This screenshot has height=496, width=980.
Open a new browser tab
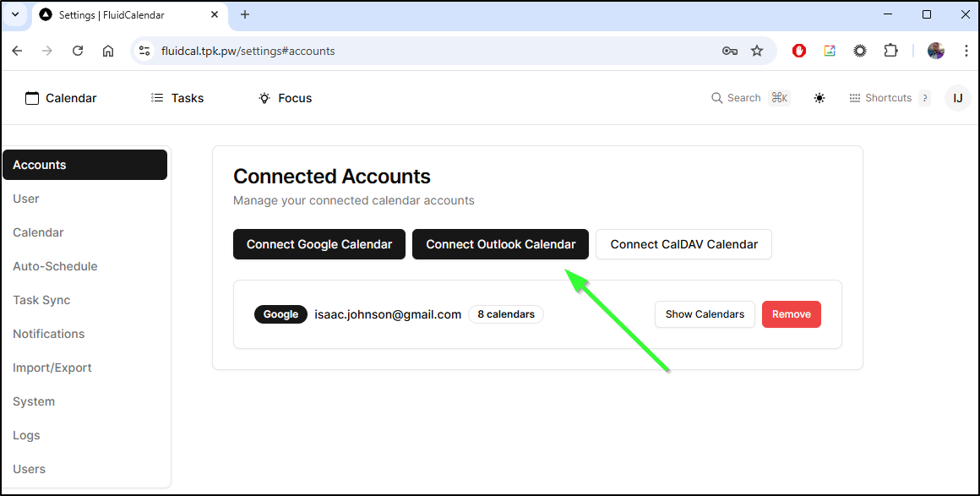pyautogui.click(x=245, y=14)
